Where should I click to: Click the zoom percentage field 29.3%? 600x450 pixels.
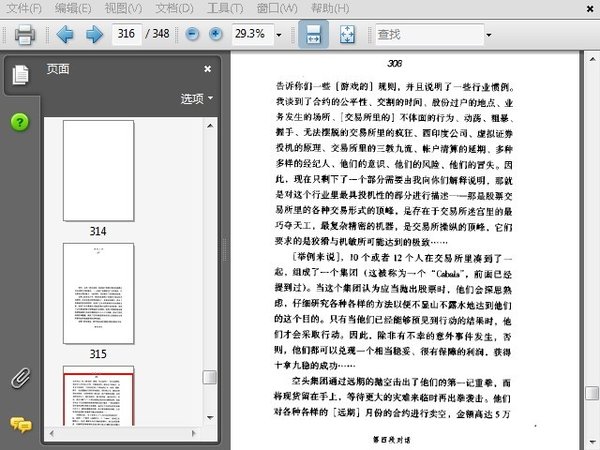tap(252, 34)
